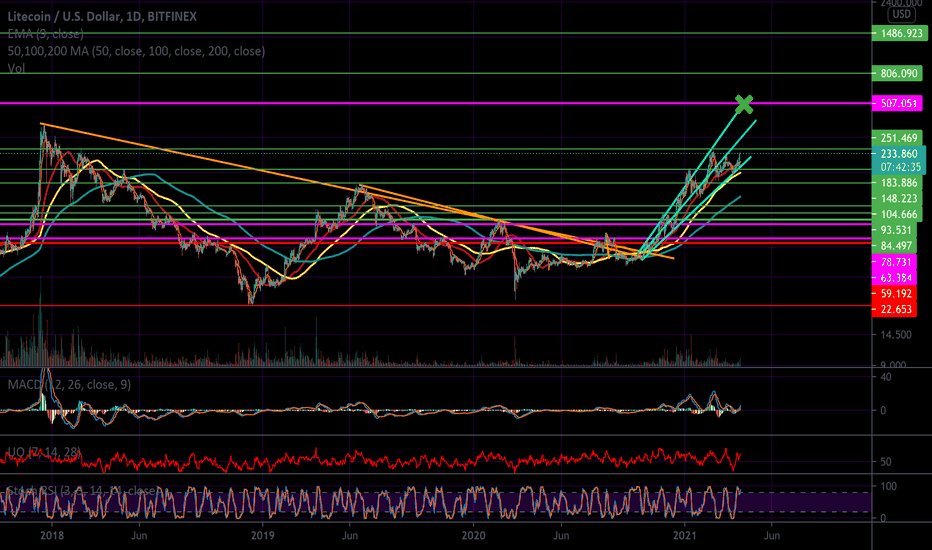Screen dimensions: 932x550
Task: Select the magenta 507.051 price label
Action: tap(897, 103)
